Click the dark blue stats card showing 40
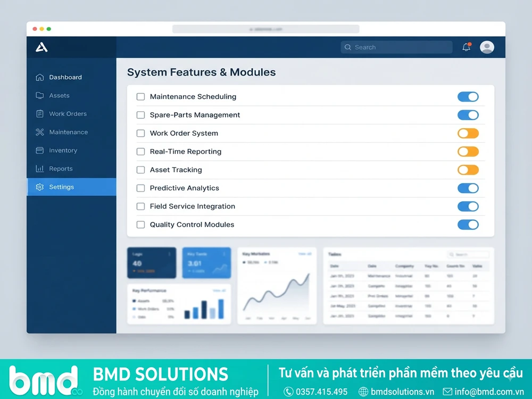This screenshot has width=532, height=399. pos(152,263)
